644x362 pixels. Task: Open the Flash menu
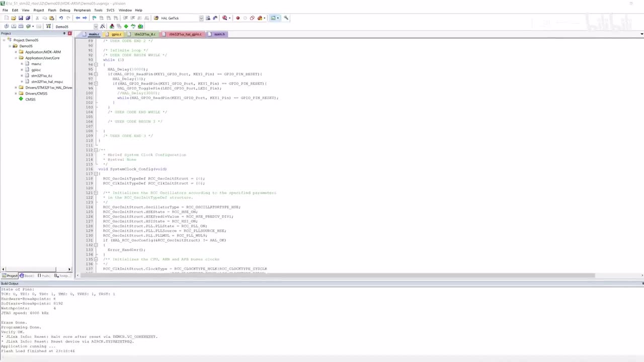point(52,10)
